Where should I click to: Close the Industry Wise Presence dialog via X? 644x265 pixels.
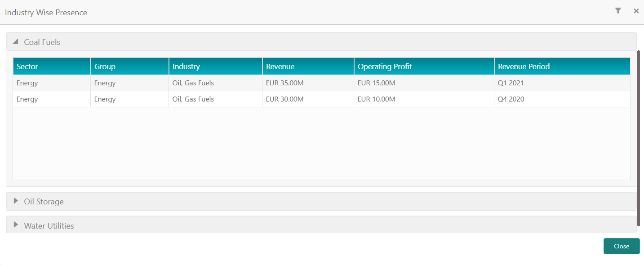[x=636, y=11]
